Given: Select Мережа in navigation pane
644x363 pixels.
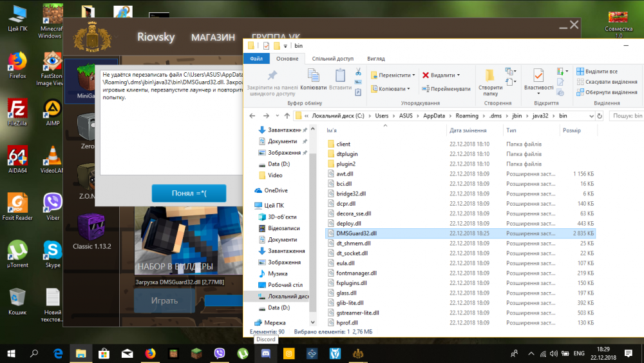Looking at the screenshot, I should pos(270,323).
